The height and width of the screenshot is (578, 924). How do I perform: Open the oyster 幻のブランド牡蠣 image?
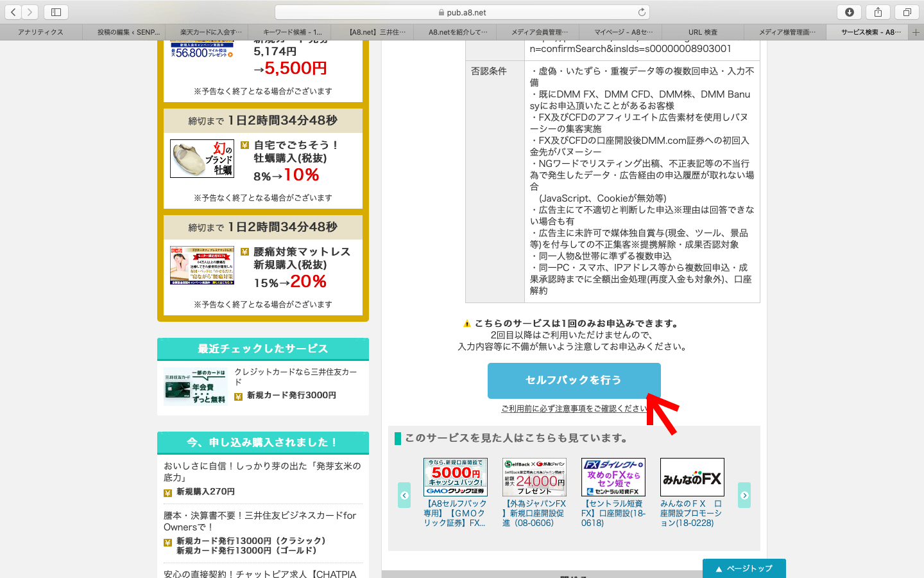[202, 159]
